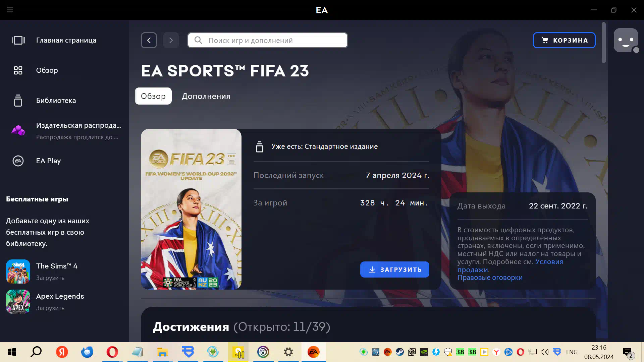The width and height of the screenshot is (644, 362).
Task: Click the play time value 328 ч. 24 мин.
Action: click(x=394, y=203)
